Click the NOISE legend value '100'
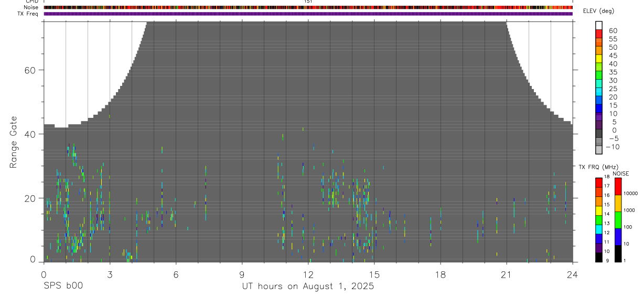Screen dimensions: 644x297 coord(628,227)
